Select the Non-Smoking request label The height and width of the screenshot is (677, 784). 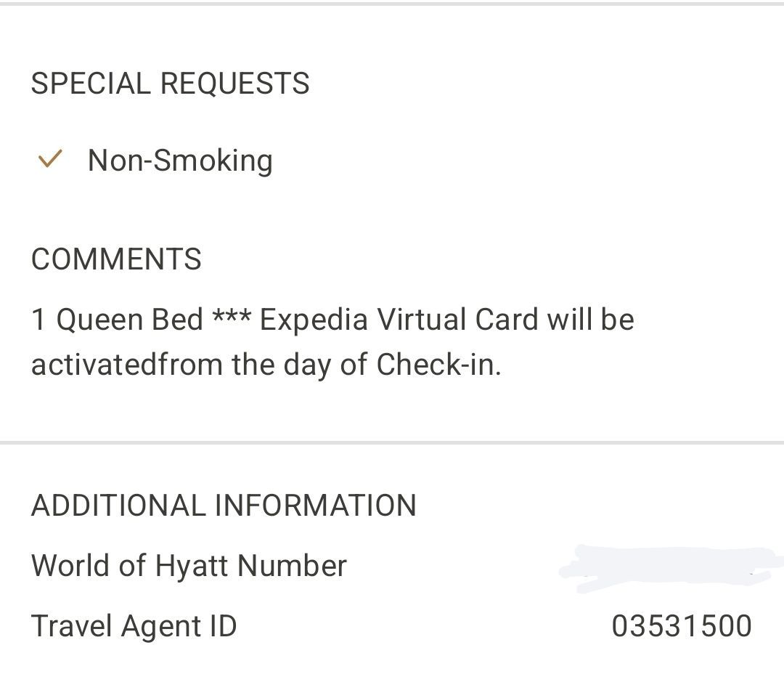pos(180,161)
